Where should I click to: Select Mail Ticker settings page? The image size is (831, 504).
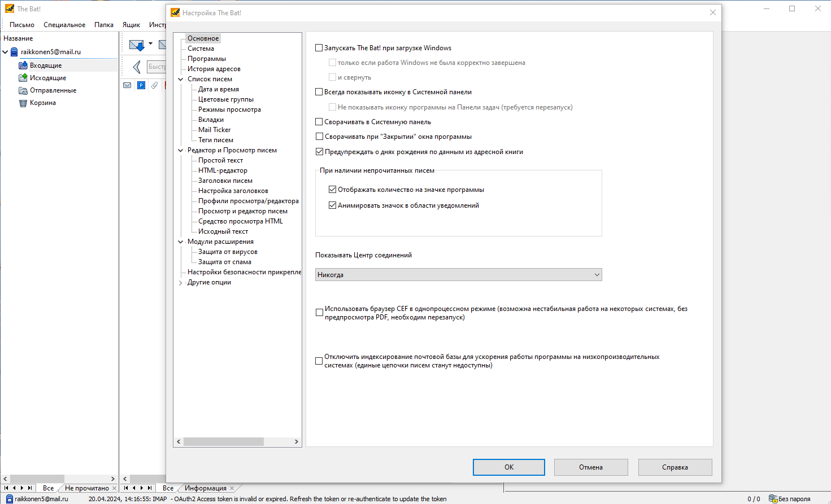[x=215, y=130]
